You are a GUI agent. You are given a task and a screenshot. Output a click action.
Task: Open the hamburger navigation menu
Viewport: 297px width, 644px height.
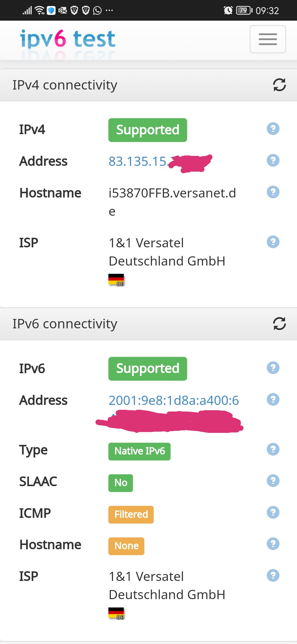coord(268,39)
